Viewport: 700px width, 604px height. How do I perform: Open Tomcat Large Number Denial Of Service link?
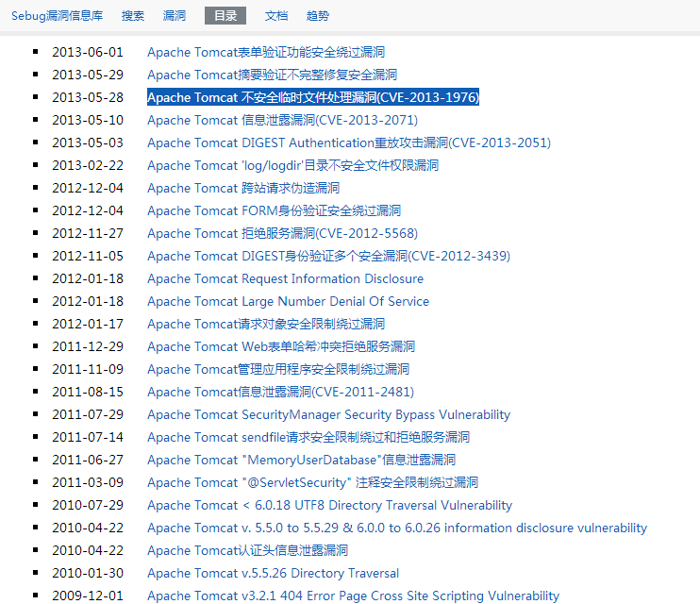pyautogui.click(x=288, y=301)
